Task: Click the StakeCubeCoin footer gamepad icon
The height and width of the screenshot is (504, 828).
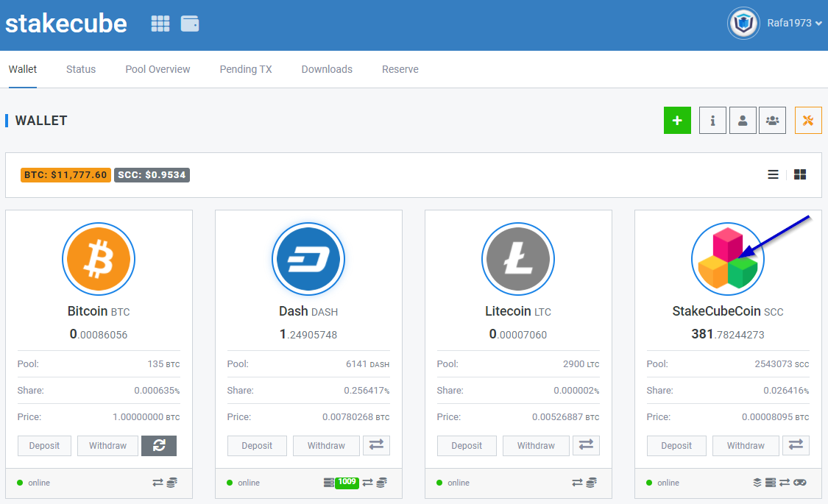Action: [800, 483]
